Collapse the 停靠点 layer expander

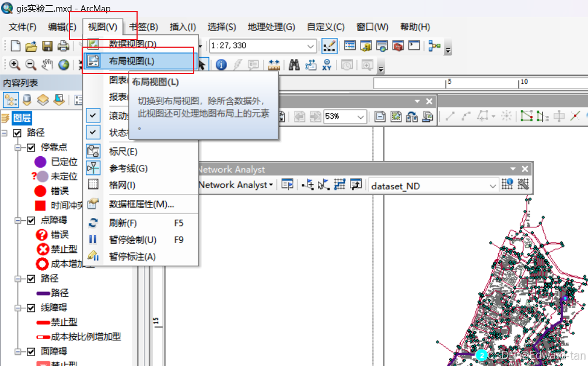(17, 147)
